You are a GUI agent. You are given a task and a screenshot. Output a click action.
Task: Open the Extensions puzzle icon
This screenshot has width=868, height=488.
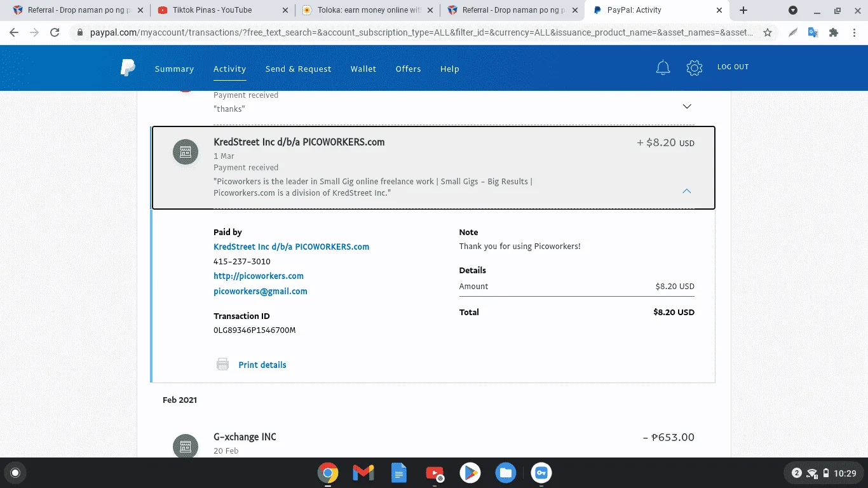tap(834, 32)
